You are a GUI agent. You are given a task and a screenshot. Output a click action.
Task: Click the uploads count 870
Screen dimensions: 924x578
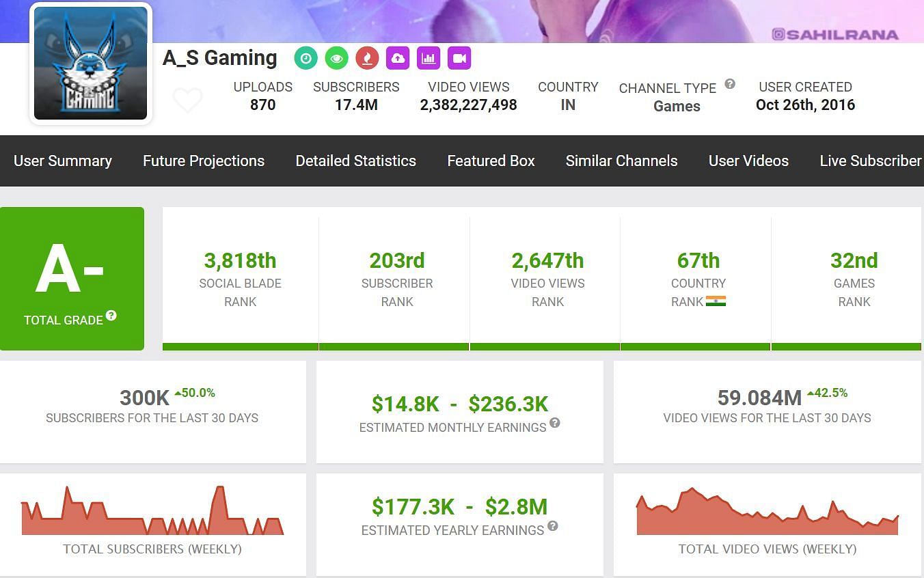(x=263, y=105)
